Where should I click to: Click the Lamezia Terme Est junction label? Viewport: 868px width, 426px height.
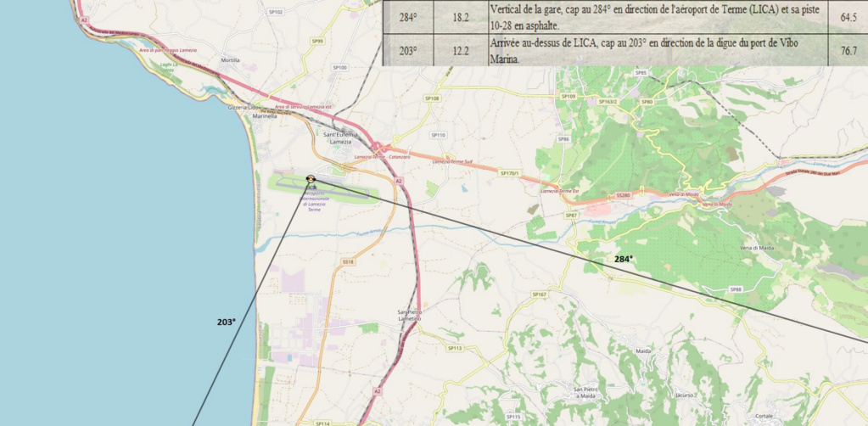560,191
